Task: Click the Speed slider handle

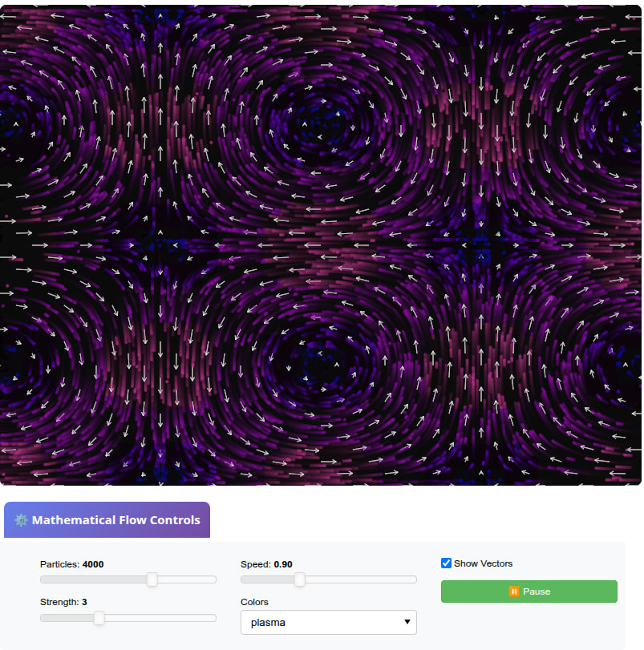Action: click(299, 579)
